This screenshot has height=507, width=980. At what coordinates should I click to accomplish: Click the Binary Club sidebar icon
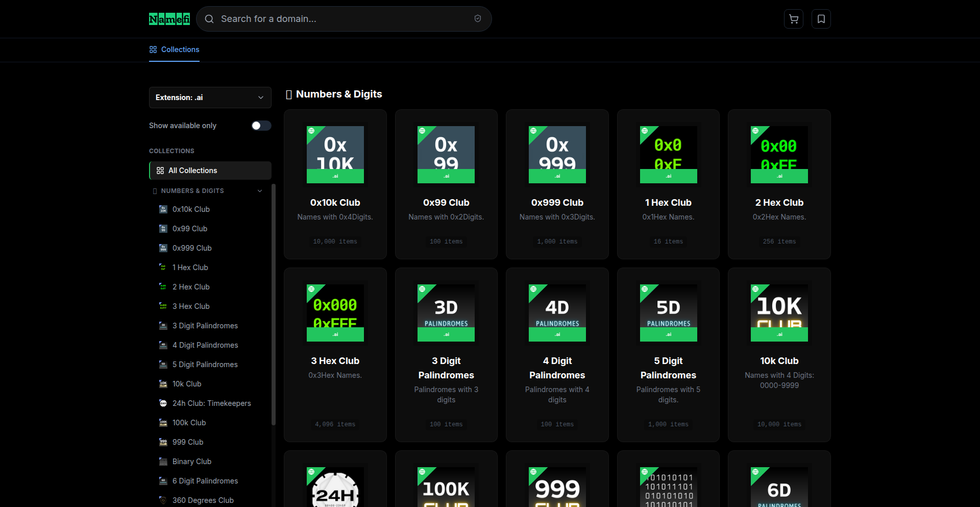163,462
